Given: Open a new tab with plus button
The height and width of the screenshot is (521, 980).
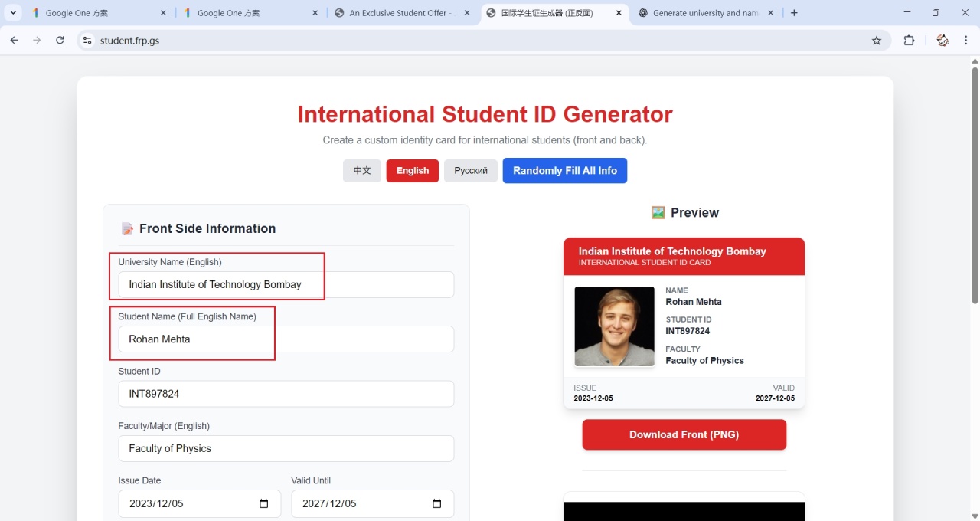Looking at the screenshot, I should (x=794, y=13).
